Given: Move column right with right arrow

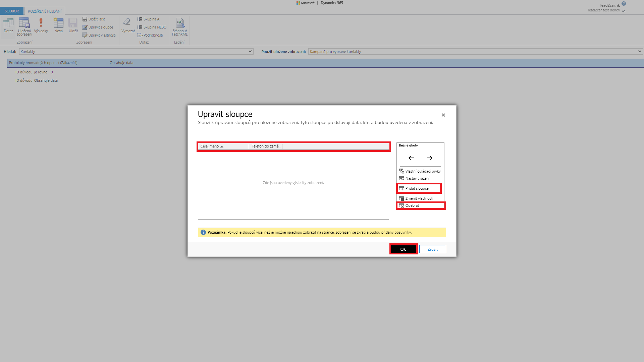Looking at the screenshot, I should (x=429, y=158).
